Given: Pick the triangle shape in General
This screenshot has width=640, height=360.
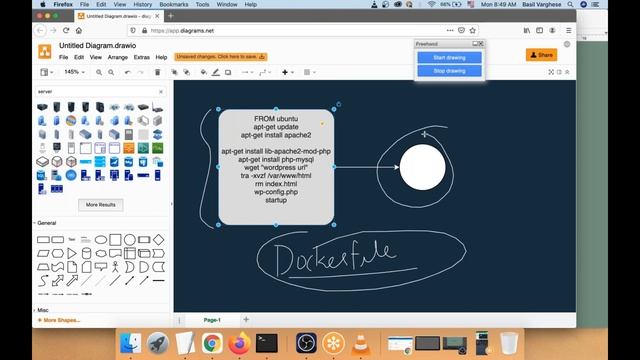Looking at the screenshot, I should pos(72,253).
